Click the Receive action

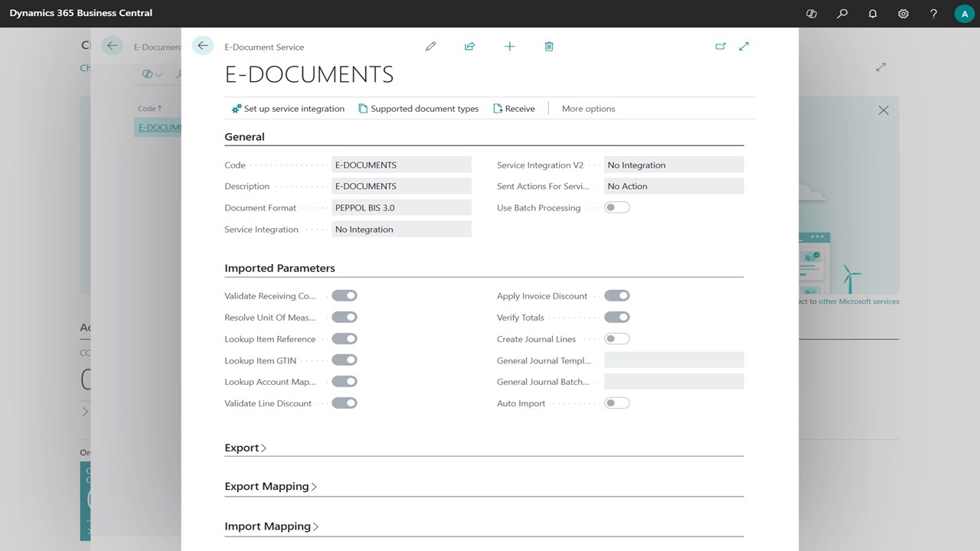pyautogui.click(x=514, y=109)
